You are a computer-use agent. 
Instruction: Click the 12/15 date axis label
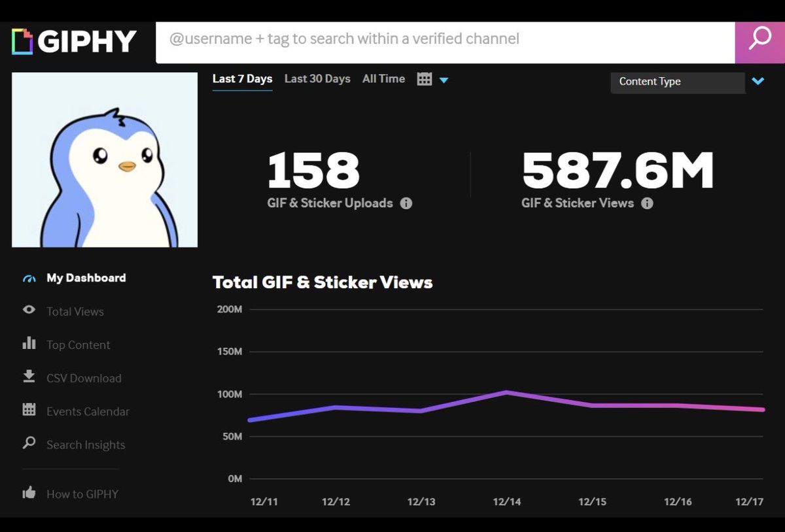(x=593, y=502)
